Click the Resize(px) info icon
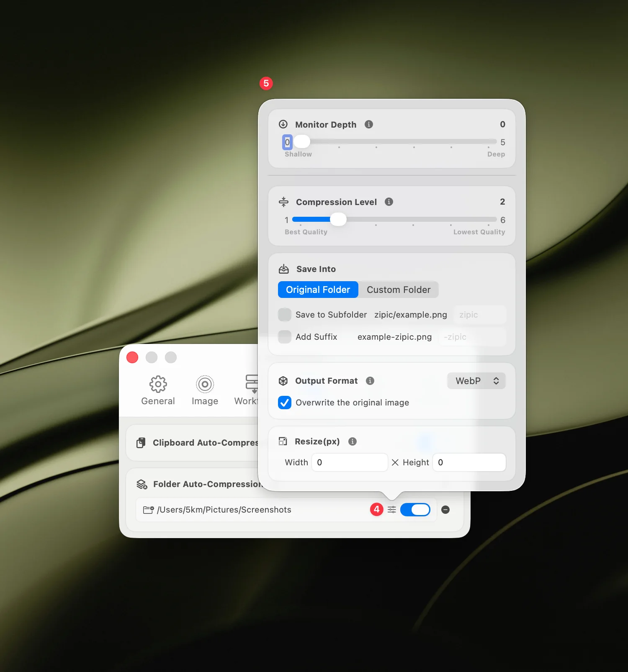This screenshot has height=672, width=628. point(353,441)
